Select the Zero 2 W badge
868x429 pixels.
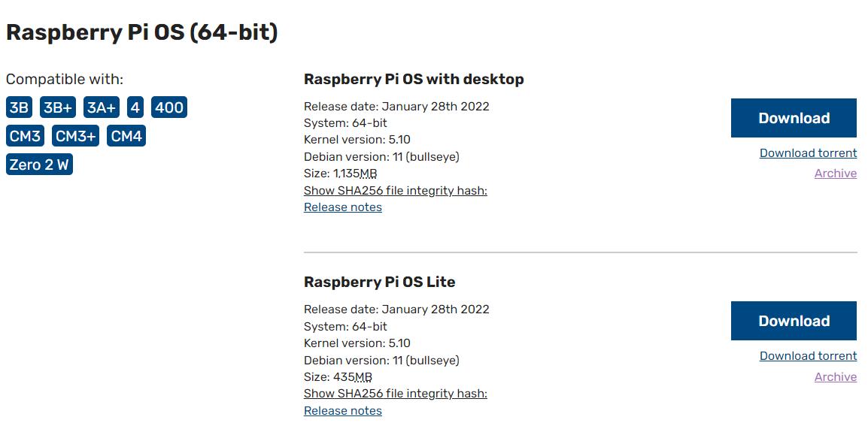[x=39, y=165]
